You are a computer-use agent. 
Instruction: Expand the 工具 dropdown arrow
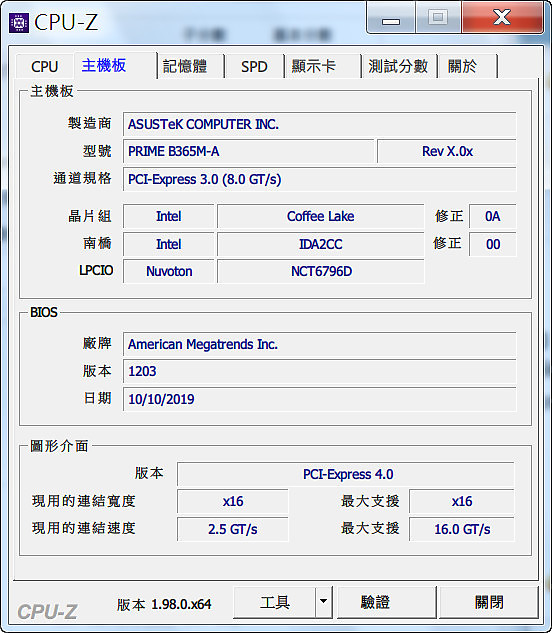click(x=323, y=602)
